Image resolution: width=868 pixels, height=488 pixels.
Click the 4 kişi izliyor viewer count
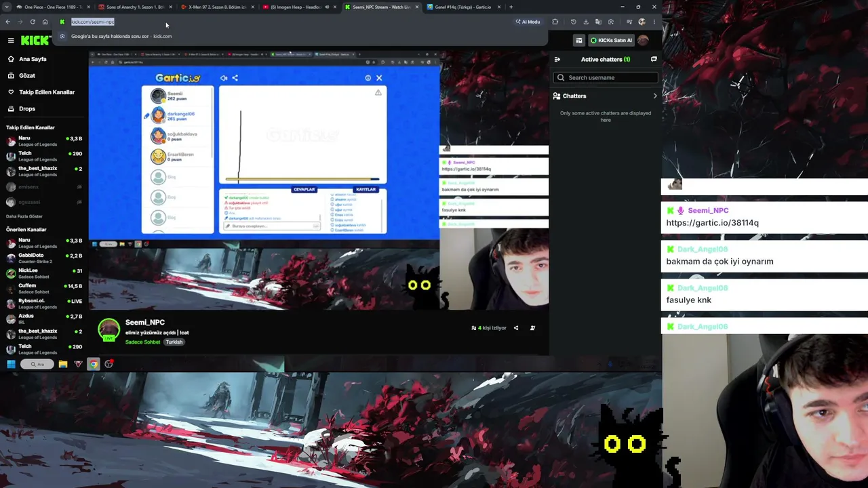coord(489,328)
